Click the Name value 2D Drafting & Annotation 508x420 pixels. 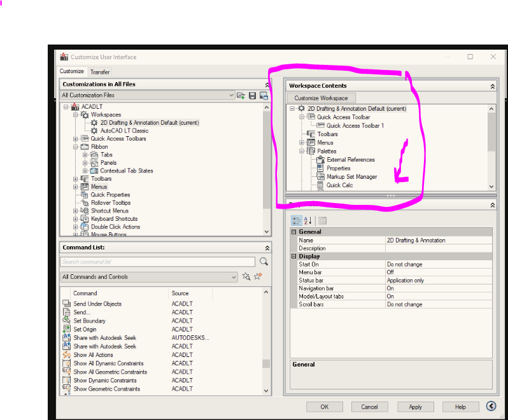point(439,241)
